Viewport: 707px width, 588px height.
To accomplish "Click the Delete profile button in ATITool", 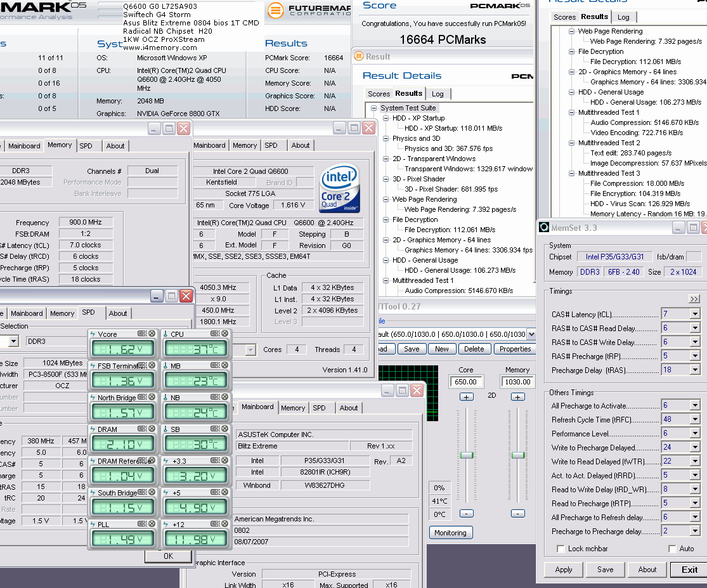I will tap(474, 349).
